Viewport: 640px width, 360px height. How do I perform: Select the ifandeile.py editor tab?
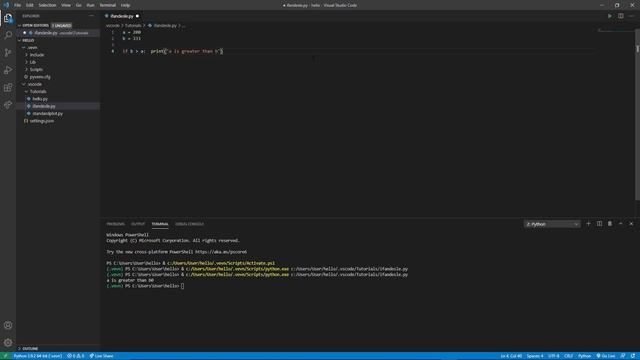pos(122,16)
